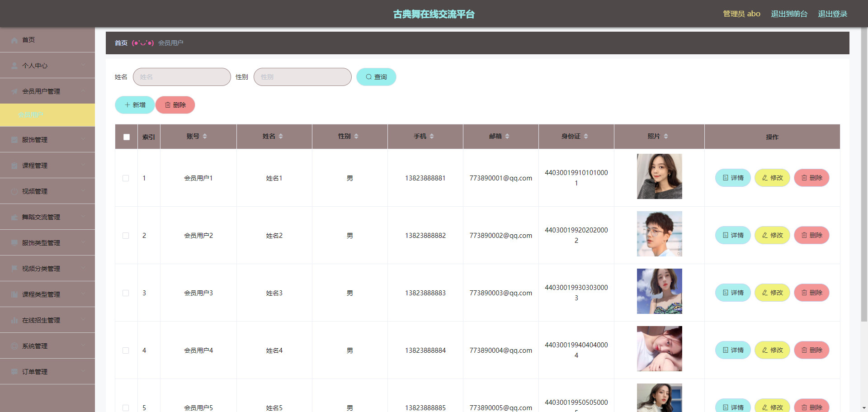Image resolution: width=868 pixels, height=412 pixels.
Task: Focus the 性别 search input
Action: 302,77
